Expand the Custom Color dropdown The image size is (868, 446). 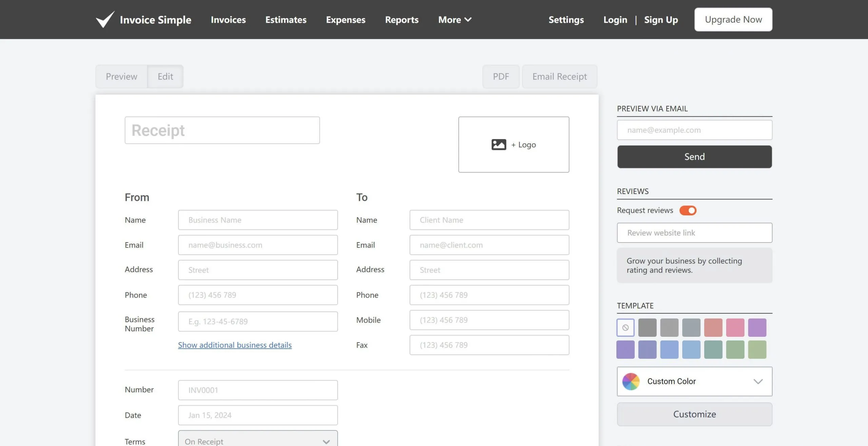[x=758, y=381]
